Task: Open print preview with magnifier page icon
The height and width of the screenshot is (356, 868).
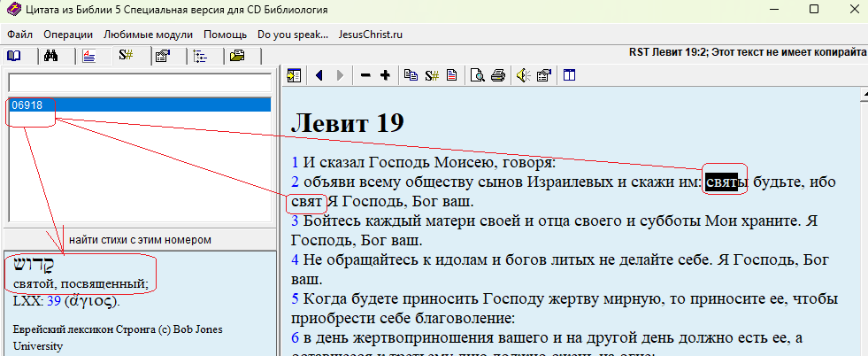Action: 478,75
